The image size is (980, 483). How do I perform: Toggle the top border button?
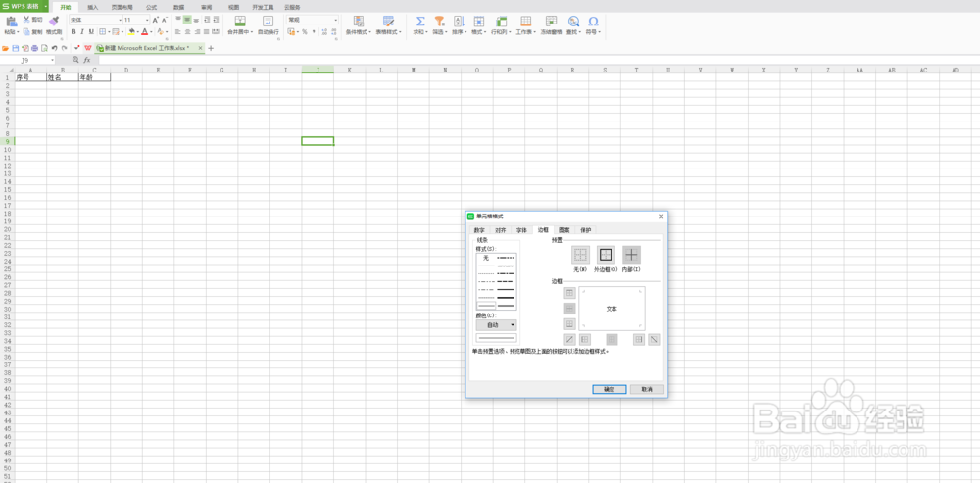pyautogui.click(x=569, y=292)
